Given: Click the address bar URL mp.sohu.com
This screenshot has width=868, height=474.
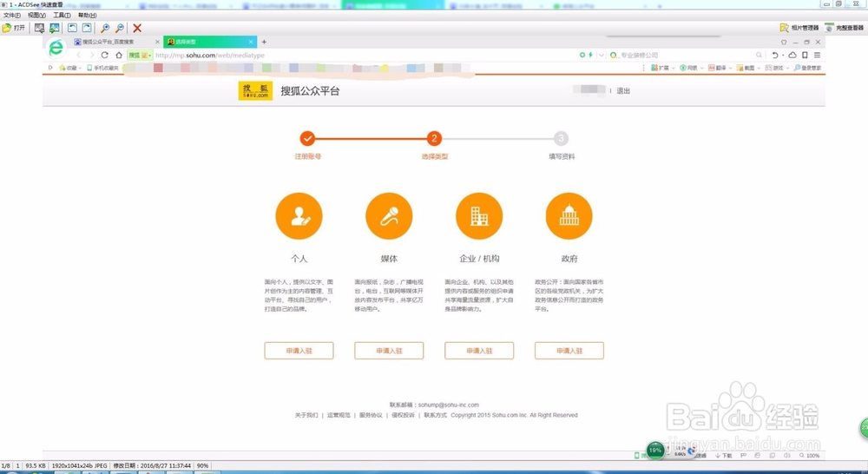Looking at the screenshot, I should point(210,56).
